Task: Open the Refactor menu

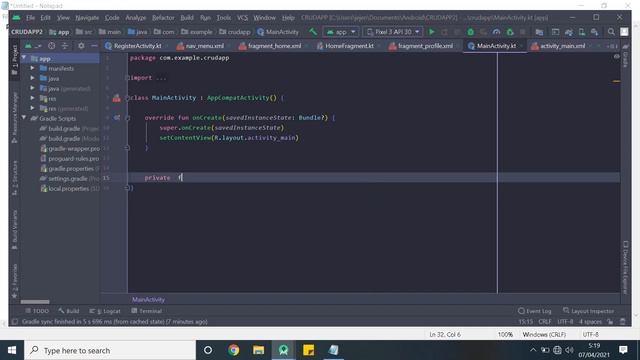Action: pyautogui.click(x=163, y=18)
